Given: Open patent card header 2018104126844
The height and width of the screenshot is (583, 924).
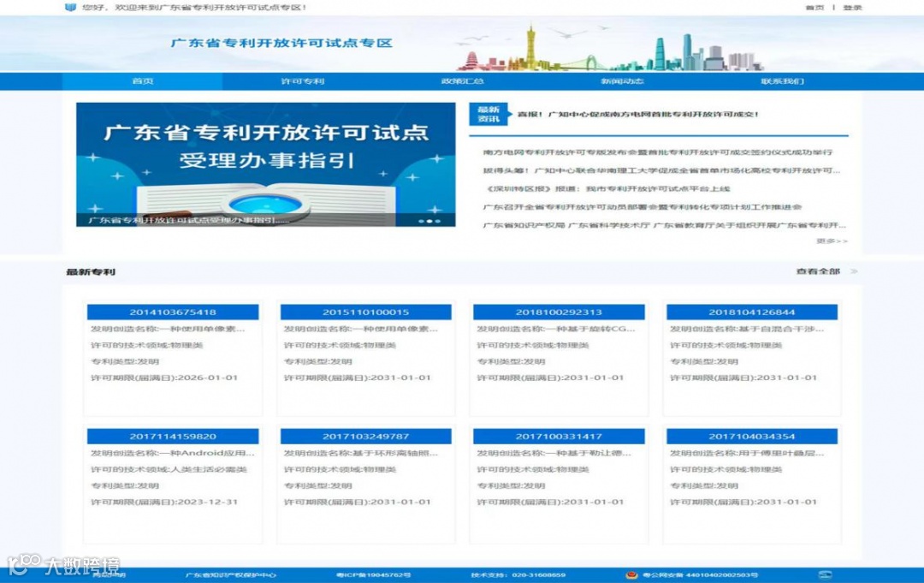Looking at the screenshot, I should pyautogui.click(x=752, y=312).
